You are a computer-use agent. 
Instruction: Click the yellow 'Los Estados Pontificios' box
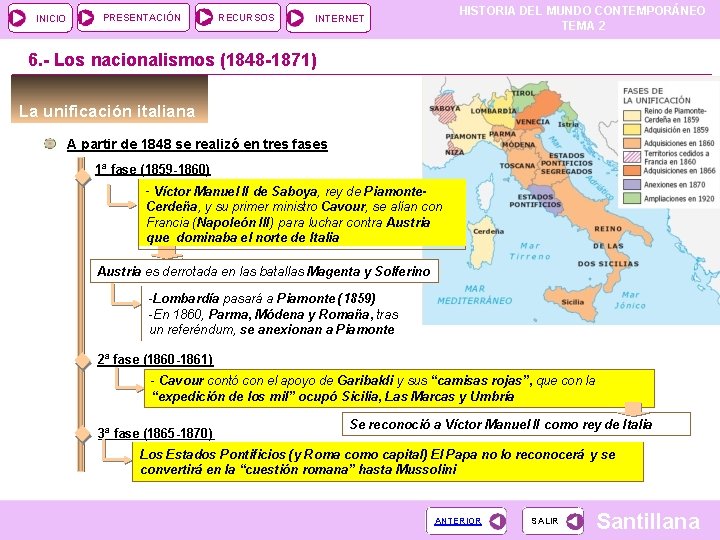coord(388,462)
